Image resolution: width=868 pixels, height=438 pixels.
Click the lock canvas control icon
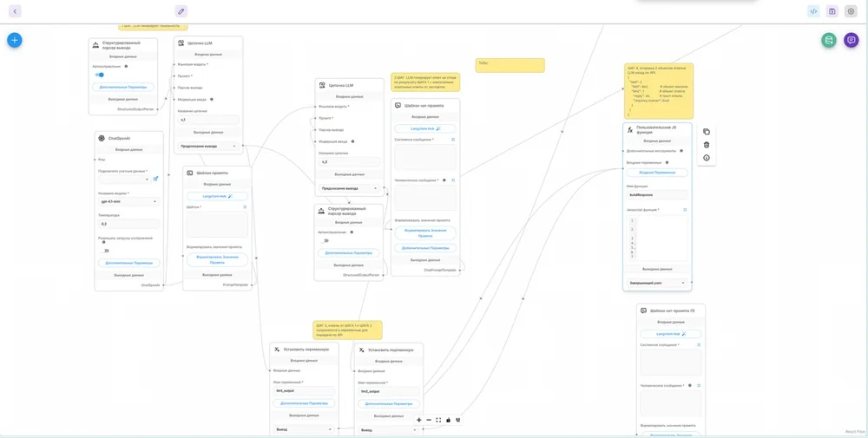point(448,420)
